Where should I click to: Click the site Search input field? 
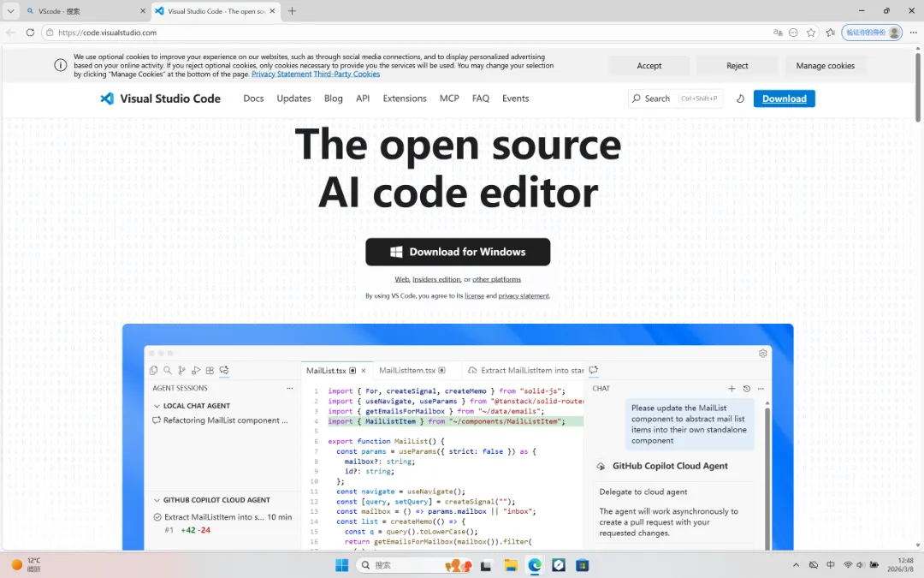[x=675, y=98]
